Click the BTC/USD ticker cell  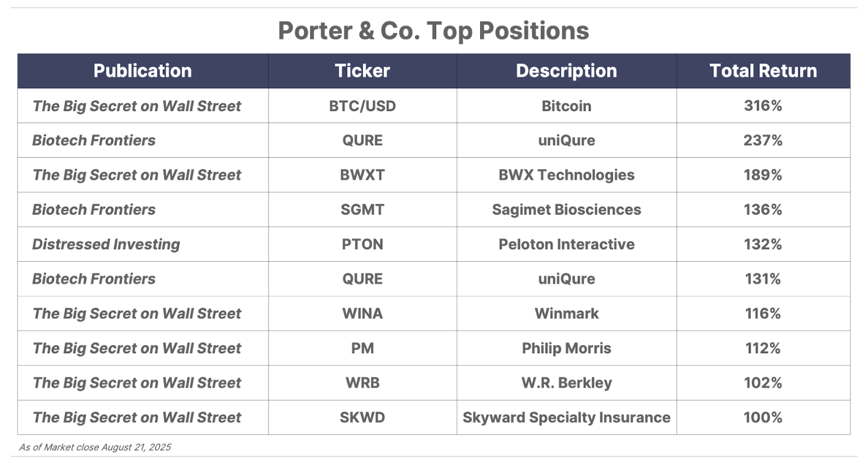pos(362,106)
